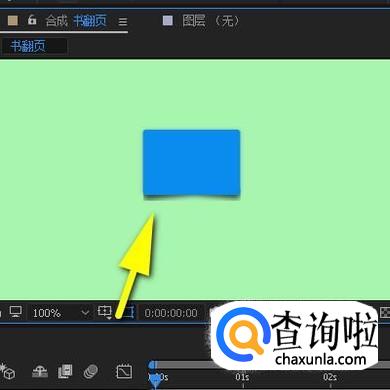Expand the magnification ratio chevron
This screenshot has height=390, width=390.
85,313
